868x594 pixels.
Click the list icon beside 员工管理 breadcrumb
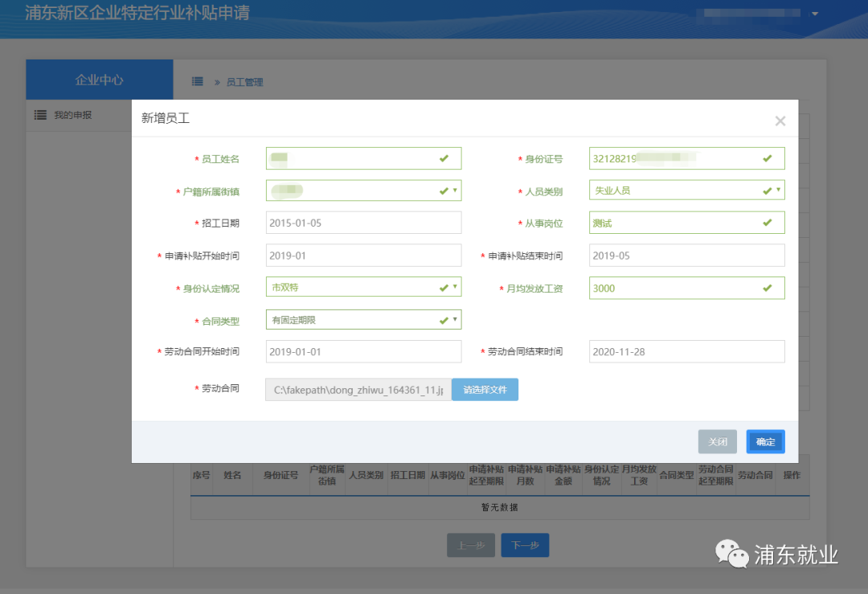pos(197,81)
